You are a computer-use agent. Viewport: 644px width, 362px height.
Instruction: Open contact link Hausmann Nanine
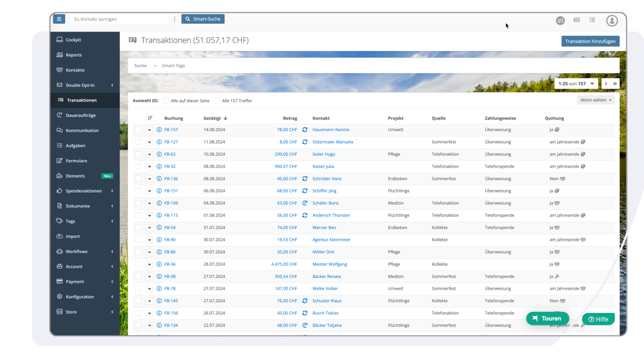click(330, 130)
